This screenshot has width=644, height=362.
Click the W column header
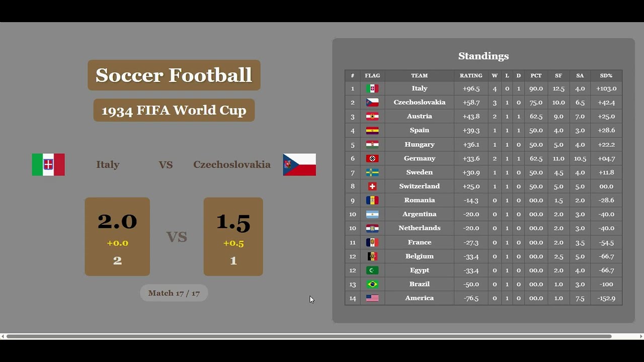coord(495,75)
